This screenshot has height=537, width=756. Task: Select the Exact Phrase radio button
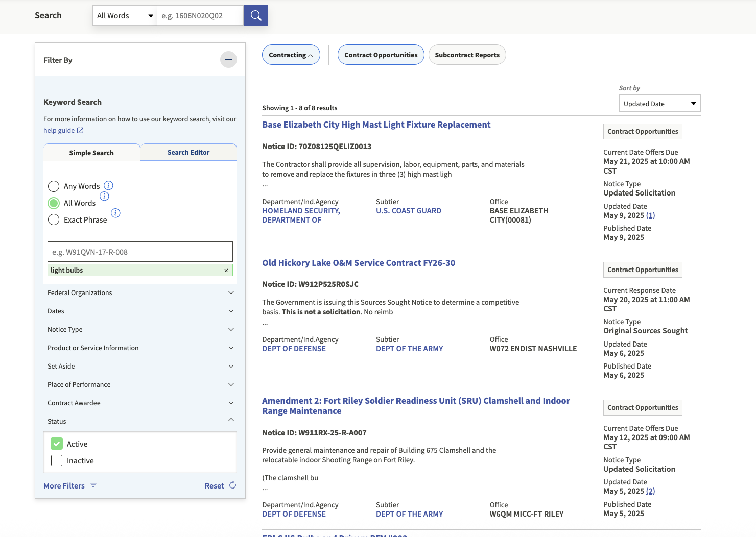point(54,220)
